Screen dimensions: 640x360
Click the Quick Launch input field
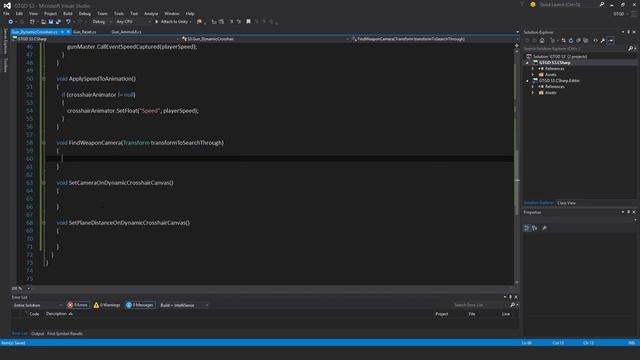click(568, 4)
